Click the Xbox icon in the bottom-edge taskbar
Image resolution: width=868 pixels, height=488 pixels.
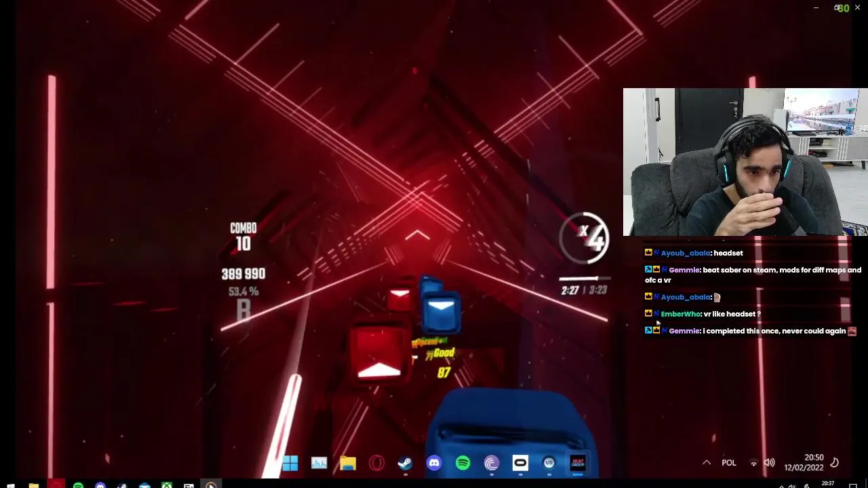coord(167,485)
